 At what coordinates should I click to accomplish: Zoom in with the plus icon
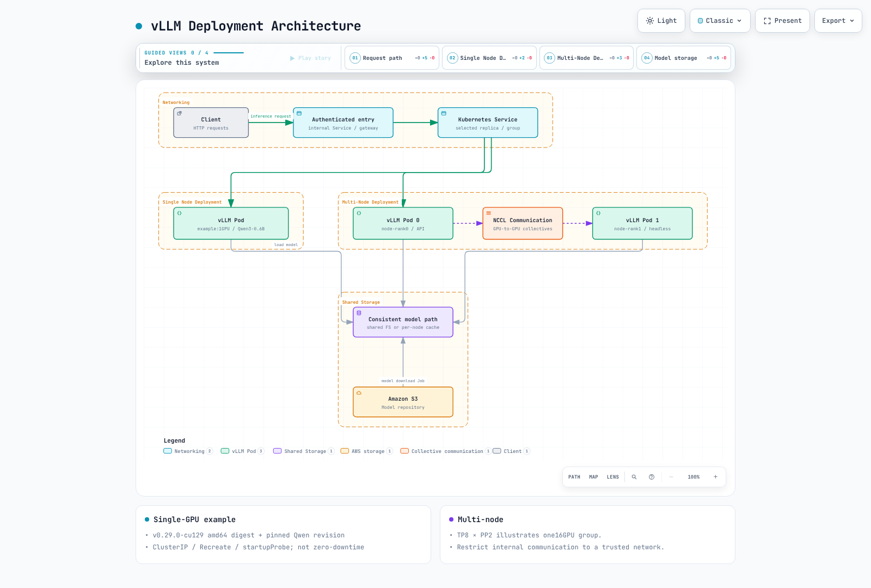(715, 477)
